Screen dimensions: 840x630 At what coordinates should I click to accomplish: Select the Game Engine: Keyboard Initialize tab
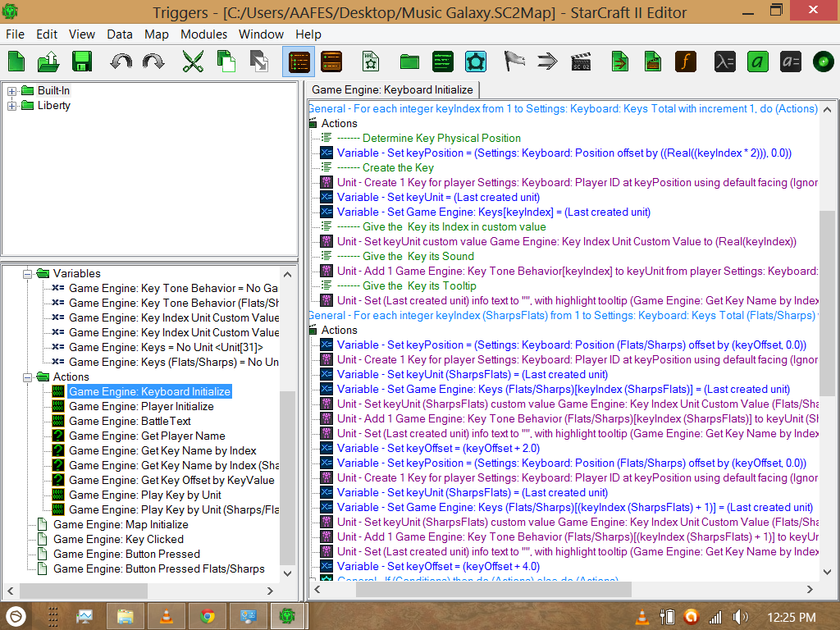tap(392, 90)
